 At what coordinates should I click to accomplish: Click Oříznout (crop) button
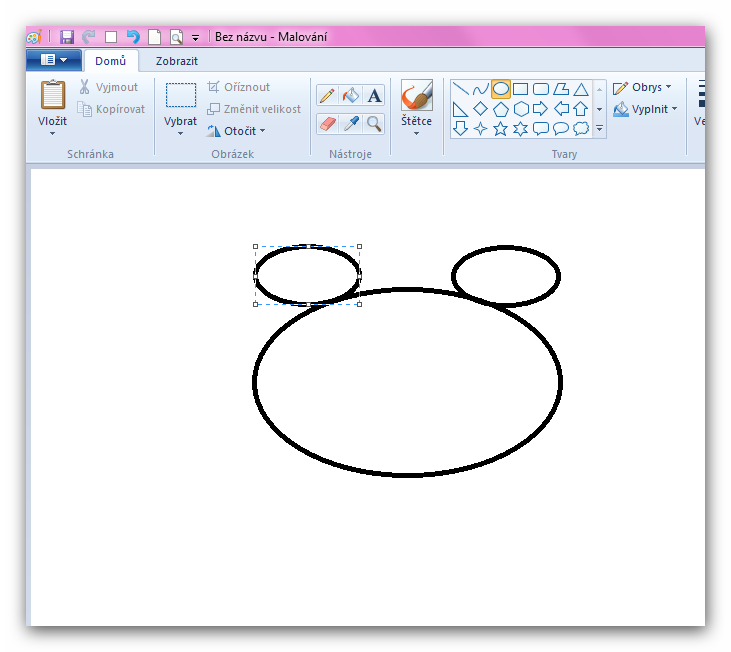click(238, 87)
